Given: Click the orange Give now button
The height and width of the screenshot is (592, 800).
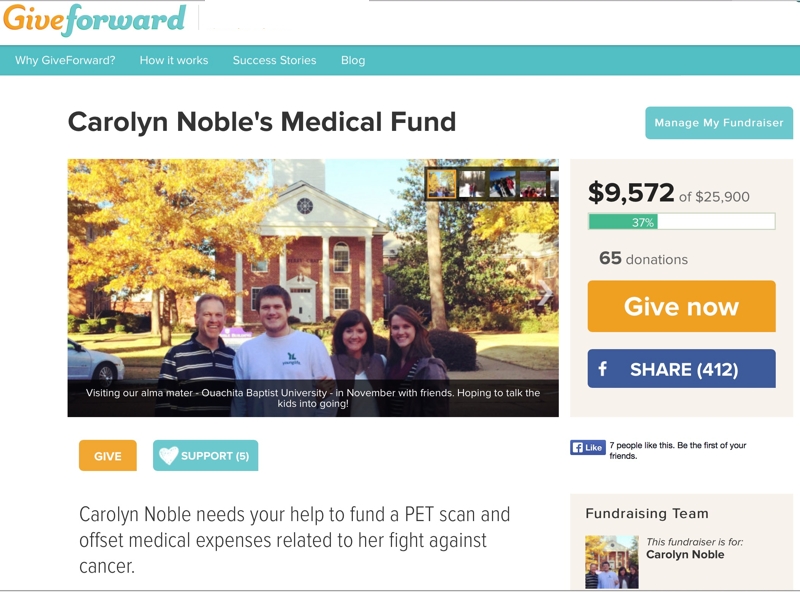Looking at the screenshot, I should 682,306.
